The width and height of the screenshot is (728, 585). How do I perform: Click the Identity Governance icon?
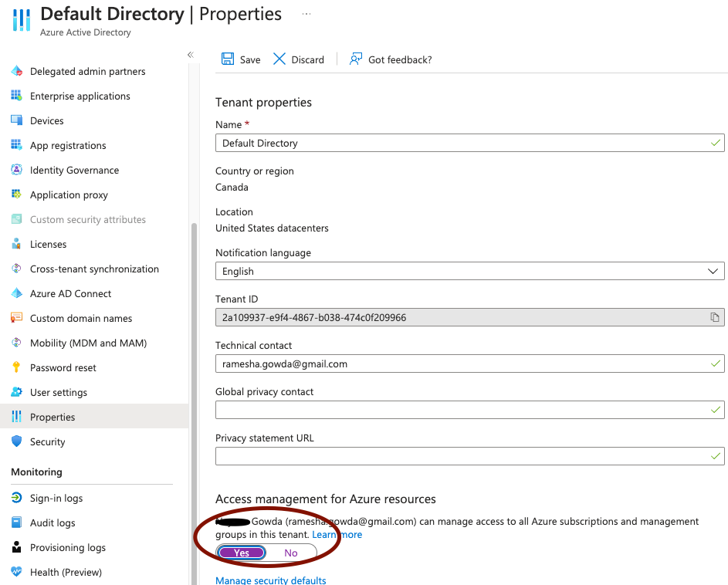pyautogui.click(x=17, y=170)
